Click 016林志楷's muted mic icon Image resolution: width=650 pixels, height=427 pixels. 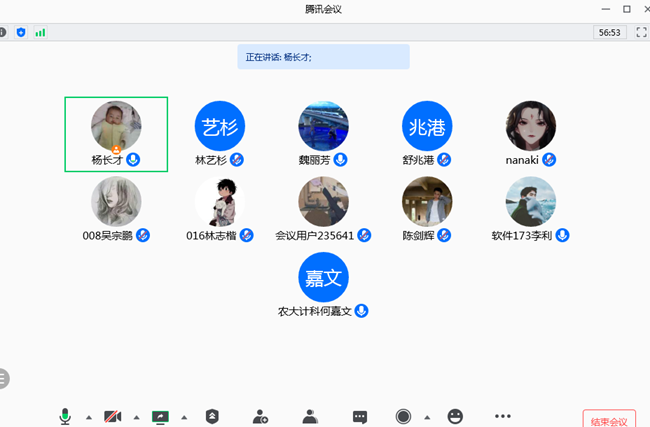click(247, 235)
